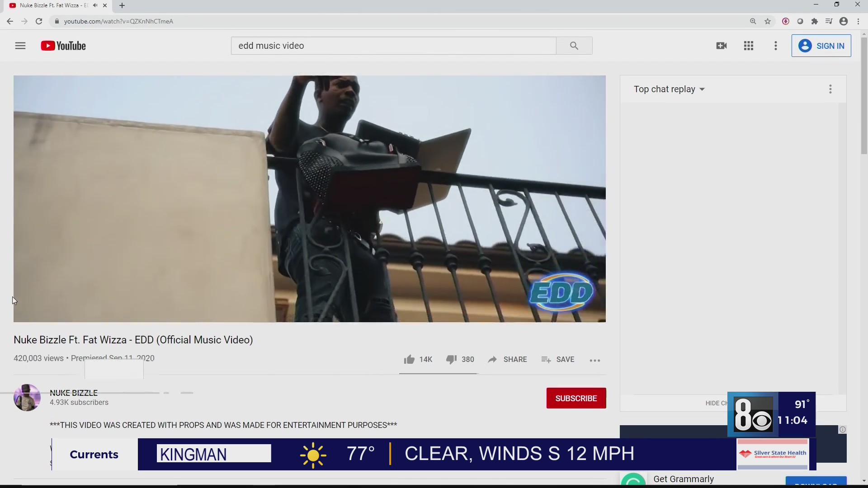Screen dimensions: 868x488
Task: Open the live chat options menu
Action: click(830, 89)
